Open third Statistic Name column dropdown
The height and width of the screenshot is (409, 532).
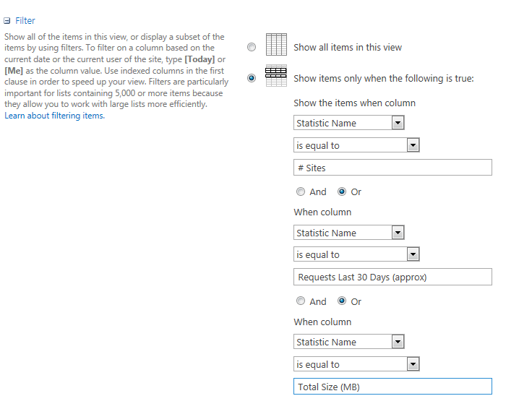pyautogui.click(x=398, y=342)
